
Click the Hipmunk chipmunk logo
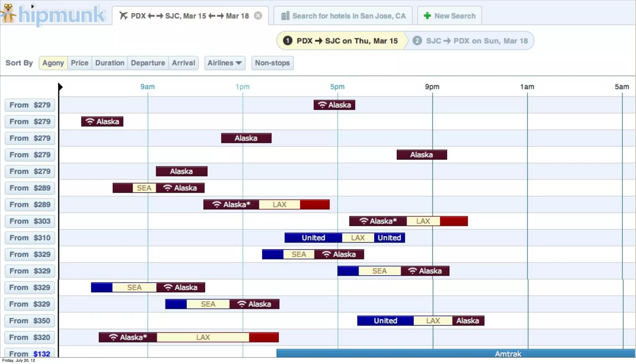point(8,13)
